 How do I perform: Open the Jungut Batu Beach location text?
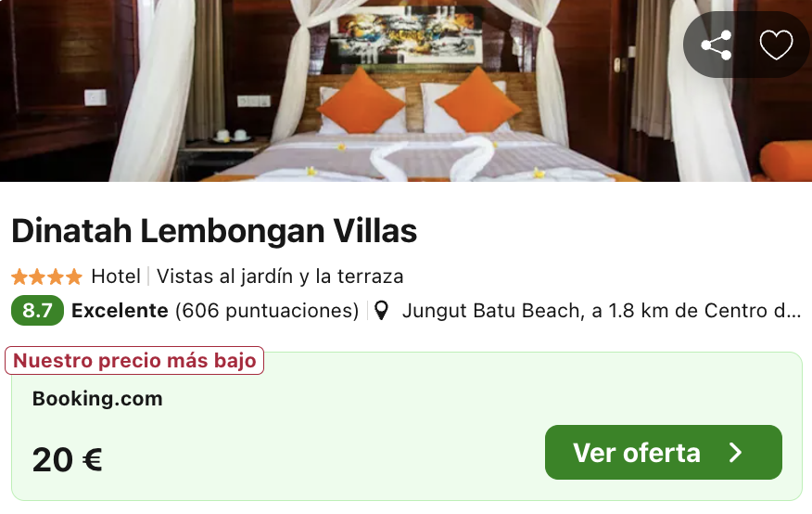tap(602, 311)
